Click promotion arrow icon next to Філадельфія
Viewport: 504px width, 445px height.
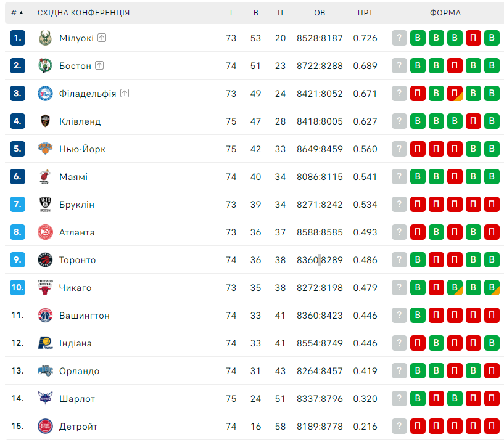(125, 93)
